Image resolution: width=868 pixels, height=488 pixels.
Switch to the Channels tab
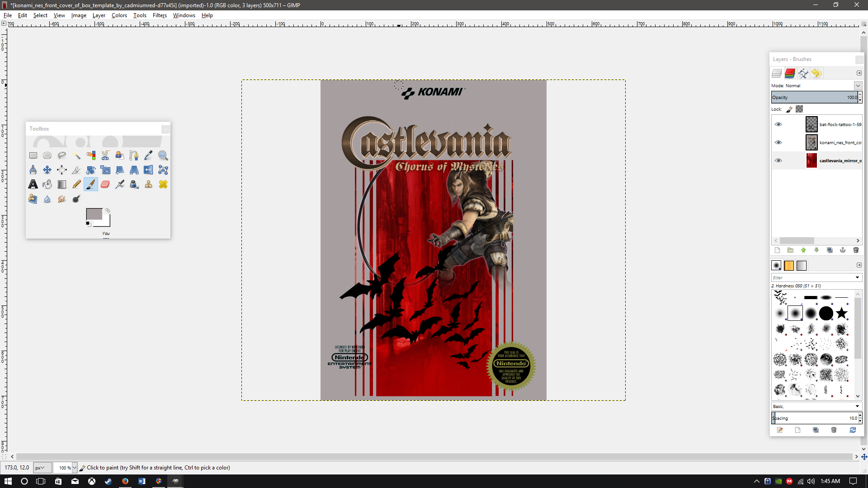(790, 73)
